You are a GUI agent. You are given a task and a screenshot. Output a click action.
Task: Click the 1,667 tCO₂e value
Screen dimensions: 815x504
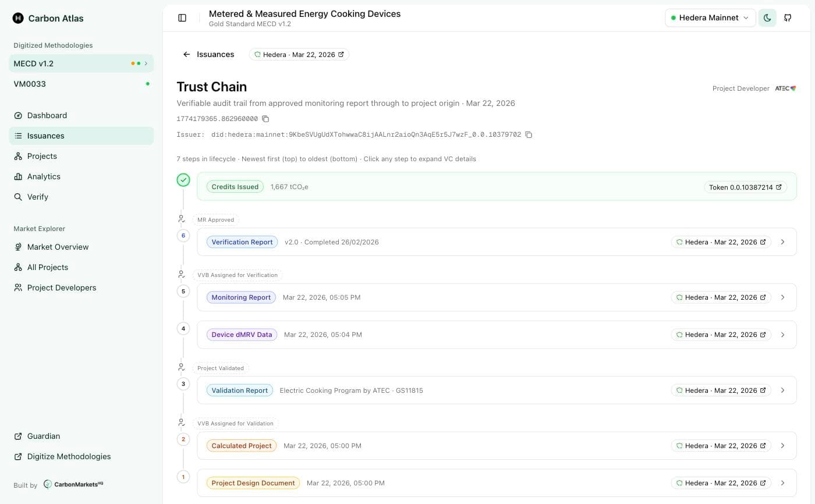(289, 187)
